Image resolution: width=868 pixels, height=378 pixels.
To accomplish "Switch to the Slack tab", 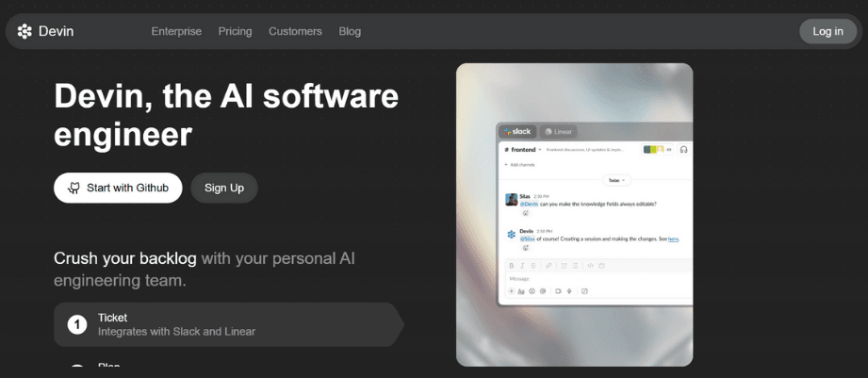I will [x=517, y=132].
